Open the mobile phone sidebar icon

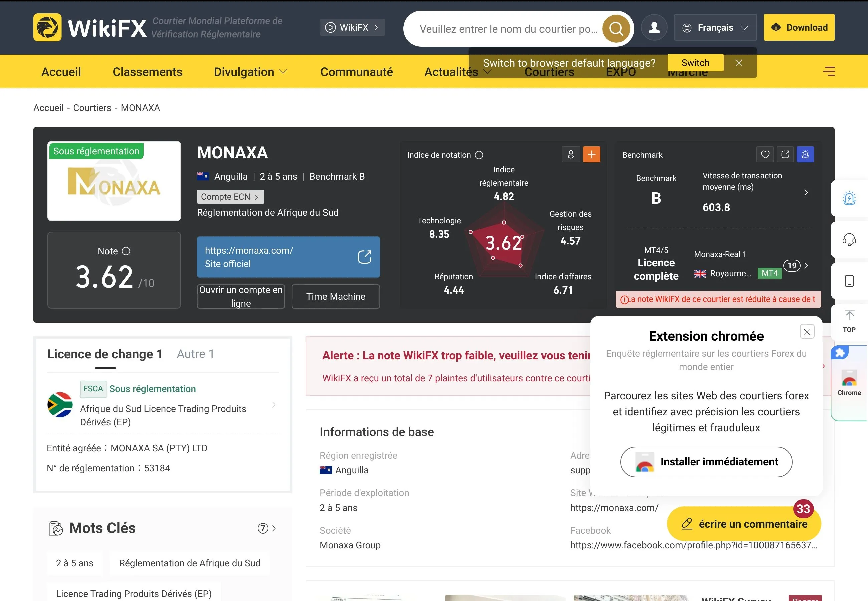click(849, 281)
